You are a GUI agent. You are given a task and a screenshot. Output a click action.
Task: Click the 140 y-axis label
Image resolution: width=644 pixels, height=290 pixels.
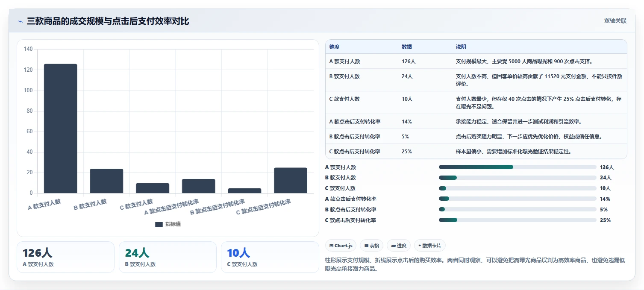click(28, 49)
